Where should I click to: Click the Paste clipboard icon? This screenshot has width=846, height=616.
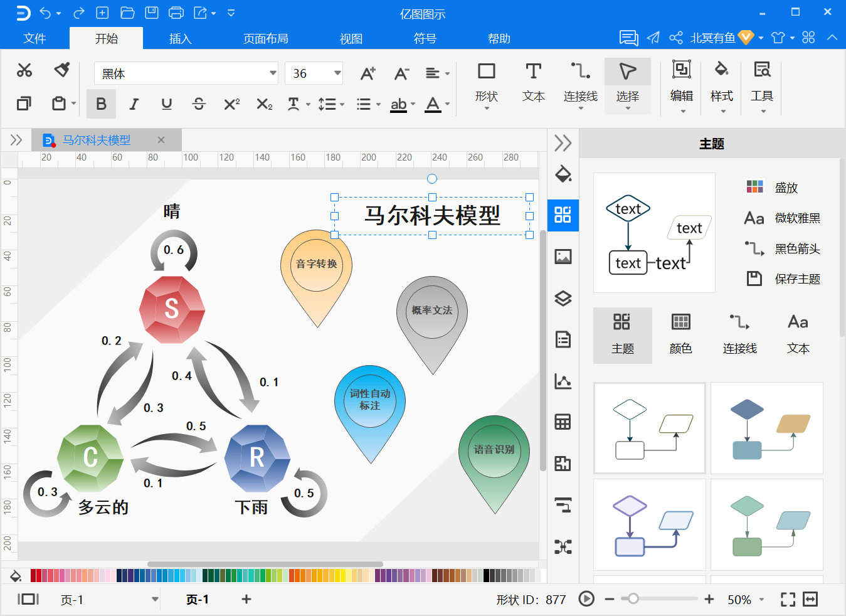point(59,104)
